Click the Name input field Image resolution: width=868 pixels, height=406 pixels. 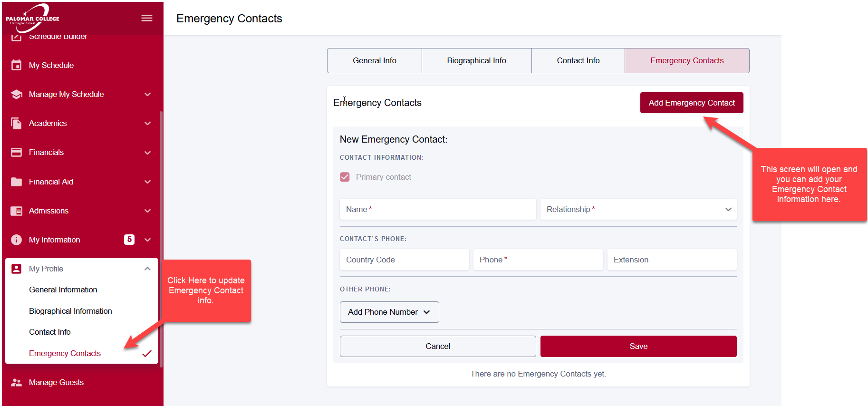pos(438,209)
